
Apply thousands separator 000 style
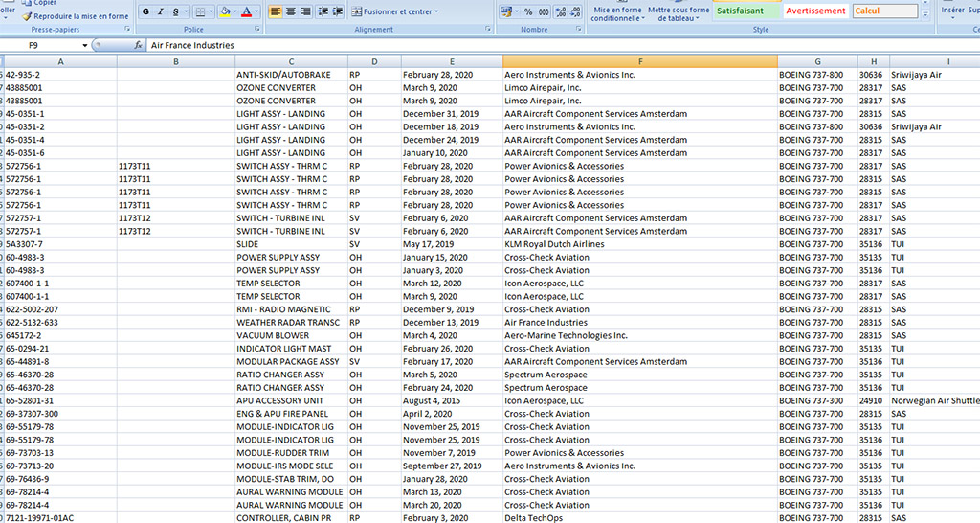click(x=544, y=11)
